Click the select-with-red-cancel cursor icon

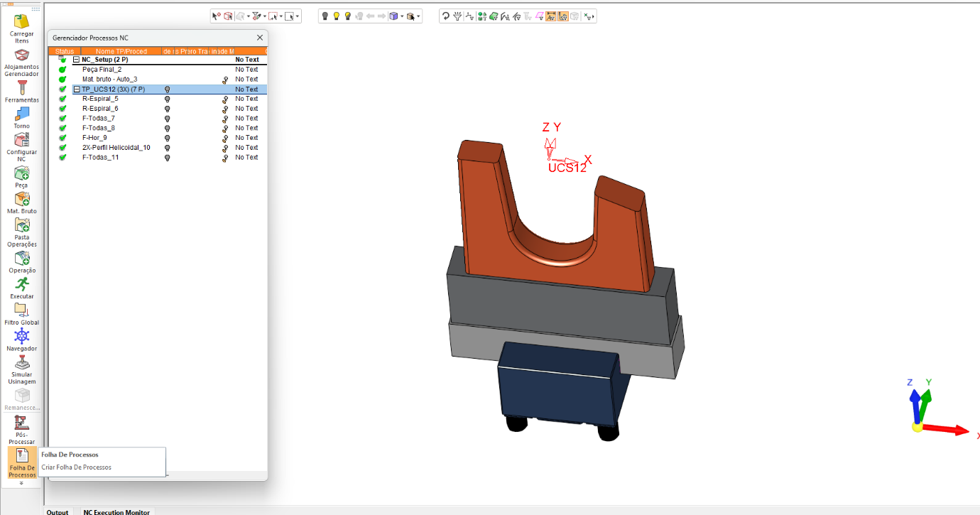coord(217,16)
